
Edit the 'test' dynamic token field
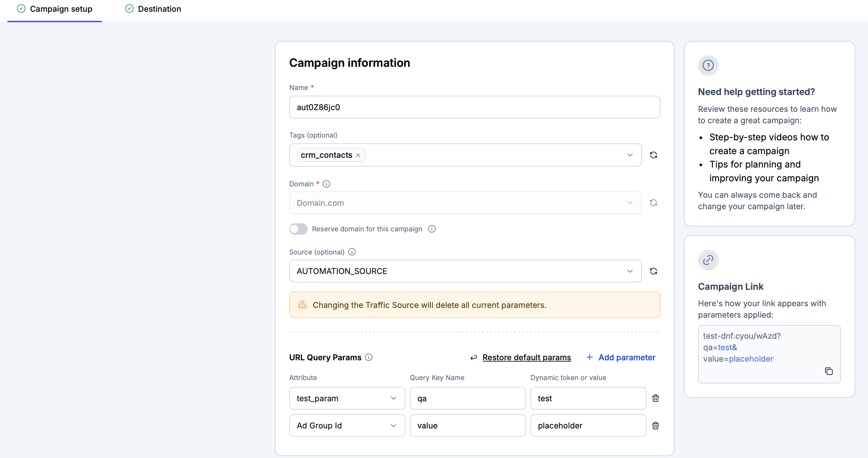588,398
